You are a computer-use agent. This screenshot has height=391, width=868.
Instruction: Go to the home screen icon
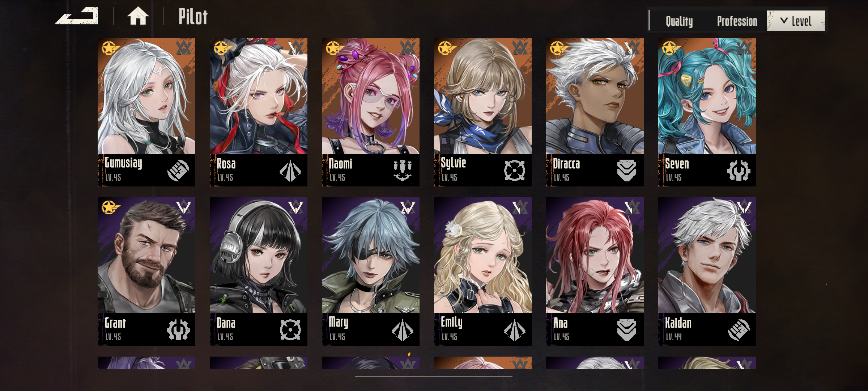tap(138, 16)
